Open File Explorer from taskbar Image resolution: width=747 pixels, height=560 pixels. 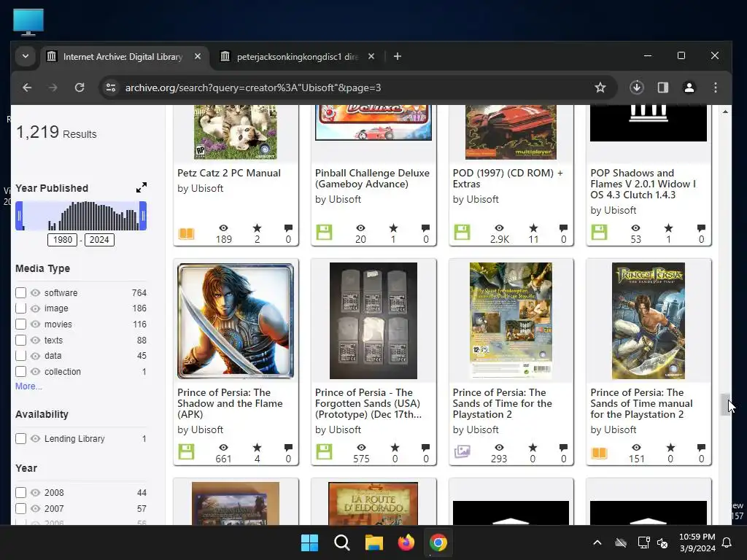374,542
